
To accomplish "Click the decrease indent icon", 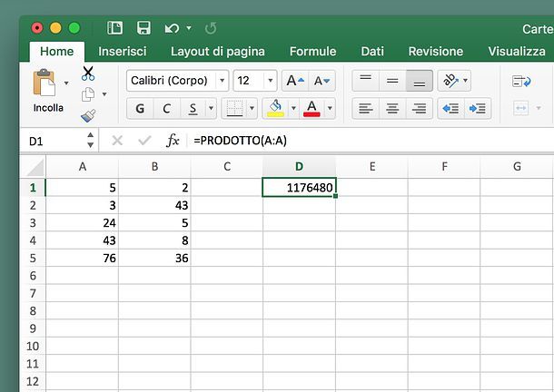I will click(x=450, y=108).
